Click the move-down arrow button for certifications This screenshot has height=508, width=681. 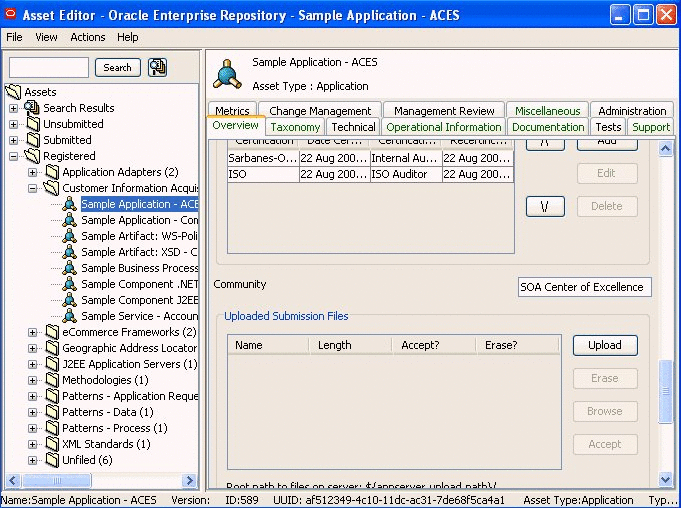point(545,206)
